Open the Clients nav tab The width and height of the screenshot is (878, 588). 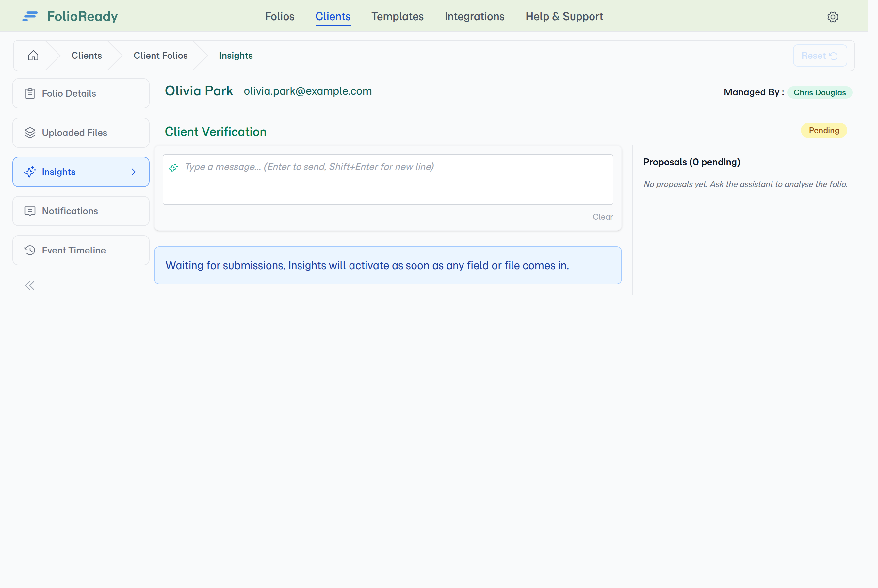(333, 17)
